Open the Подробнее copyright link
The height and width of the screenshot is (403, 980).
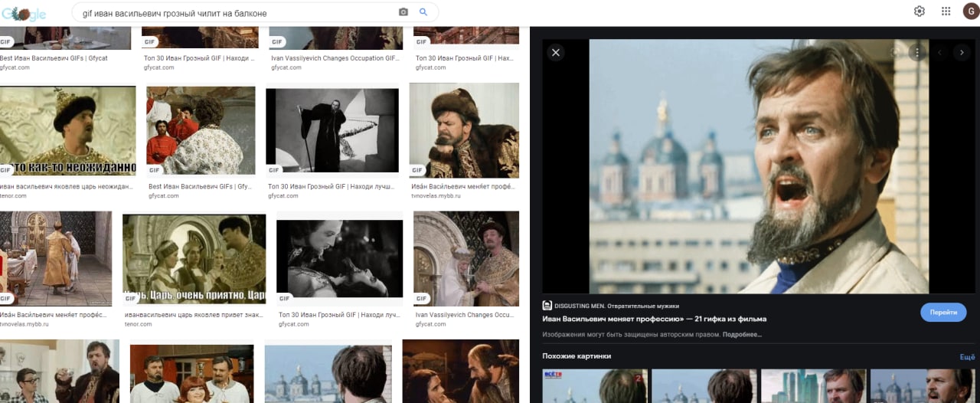(x=743, y=335)
